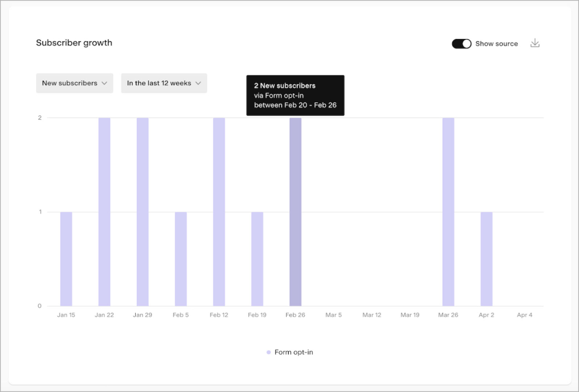Toggle the Show source switch off
The height and width of the screenshot is (392, 579).
[x=461, y=43]
